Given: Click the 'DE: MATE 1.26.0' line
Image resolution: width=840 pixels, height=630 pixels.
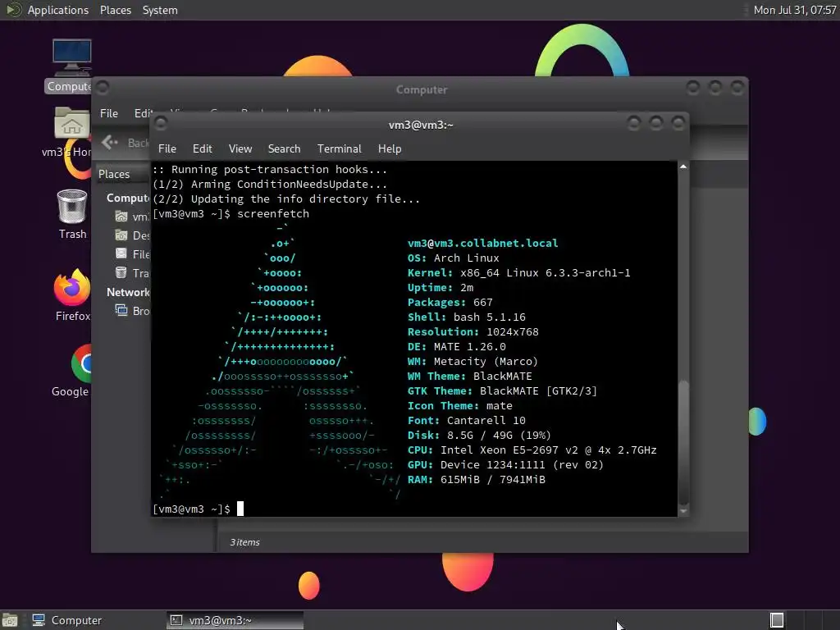Looking at the screenshot, I should 456,347.
